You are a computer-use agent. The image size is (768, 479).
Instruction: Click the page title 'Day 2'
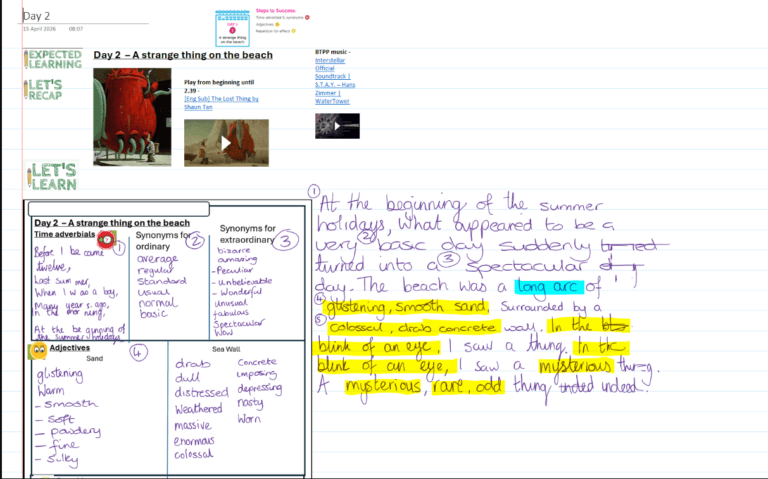coord(36,16)
